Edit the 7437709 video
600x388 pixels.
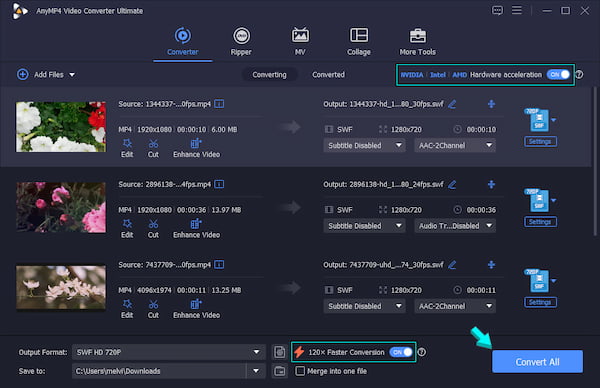coord(127,309)
